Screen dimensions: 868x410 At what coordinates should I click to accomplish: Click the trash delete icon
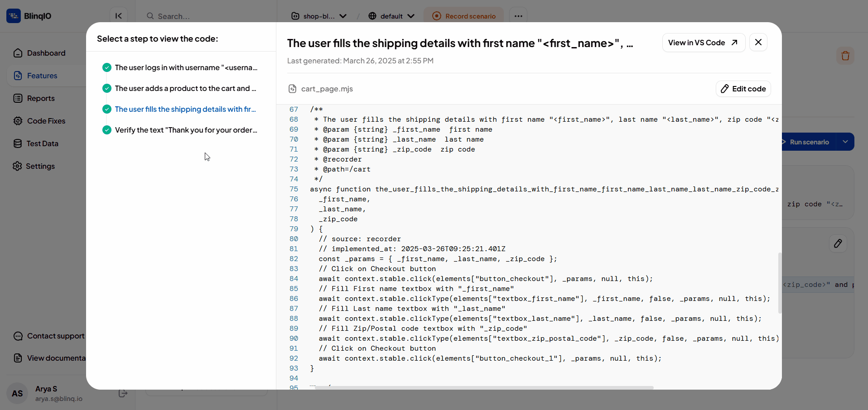[845, 56]
